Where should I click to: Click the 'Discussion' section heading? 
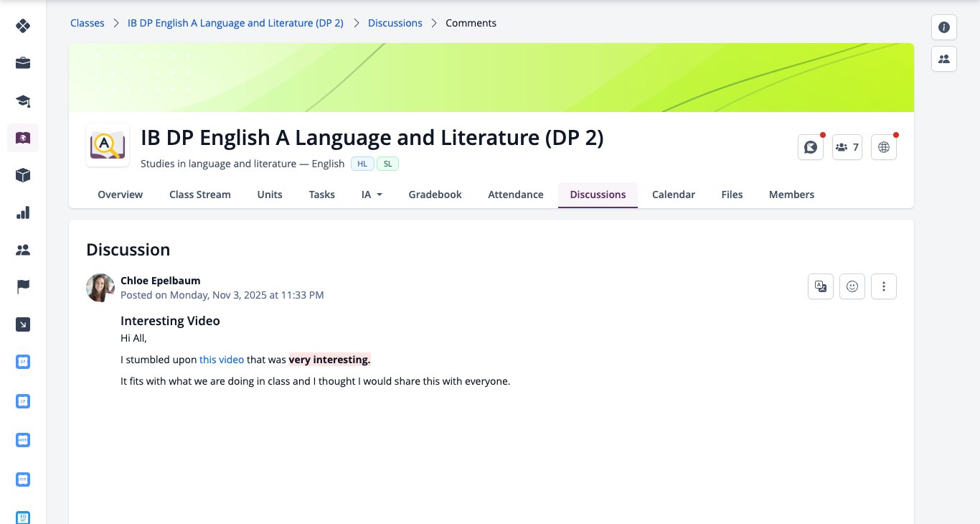tap(128, 250)
